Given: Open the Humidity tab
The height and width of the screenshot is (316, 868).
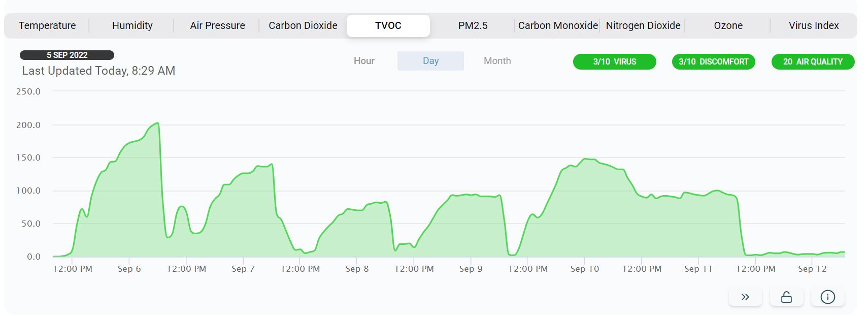Looking at the screenshot, I should pos(132,25).
